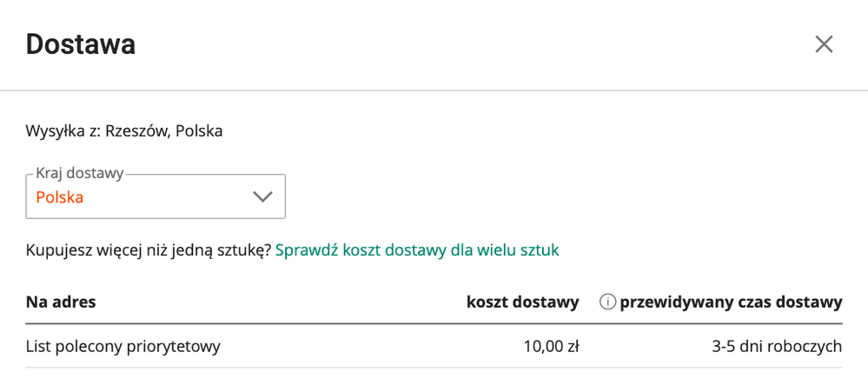
Task: Click the Na adres column header
Action: 61,302
